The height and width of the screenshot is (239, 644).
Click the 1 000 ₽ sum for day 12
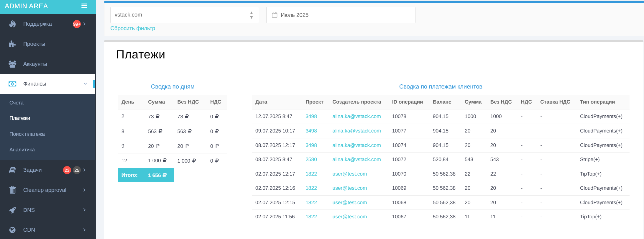(x=157, y=161)
